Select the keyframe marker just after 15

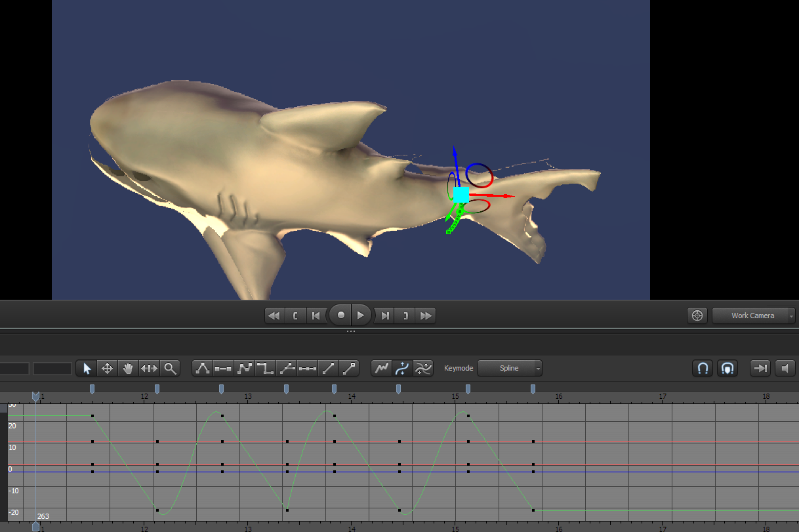[x=468, y=389]
